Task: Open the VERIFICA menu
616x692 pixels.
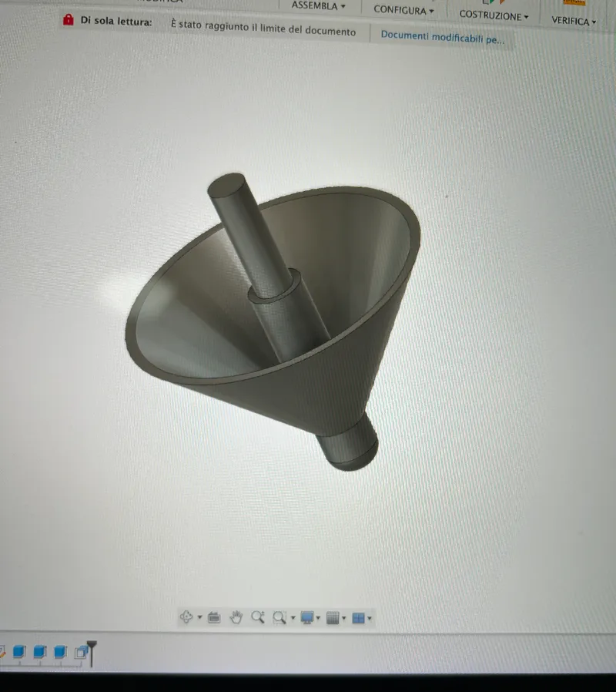Action: (574, 21)
